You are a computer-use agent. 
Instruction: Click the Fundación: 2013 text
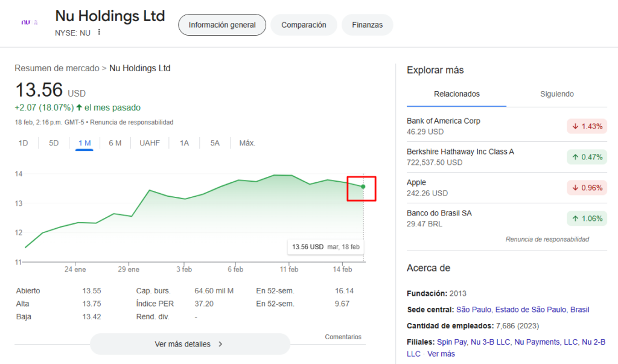(x=436, y=293)
